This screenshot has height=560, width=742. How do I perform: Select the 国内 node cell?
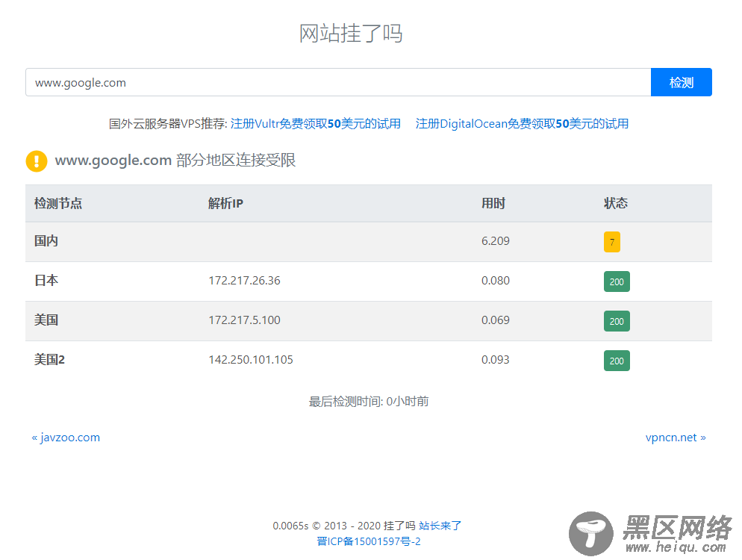coord(46,240)
